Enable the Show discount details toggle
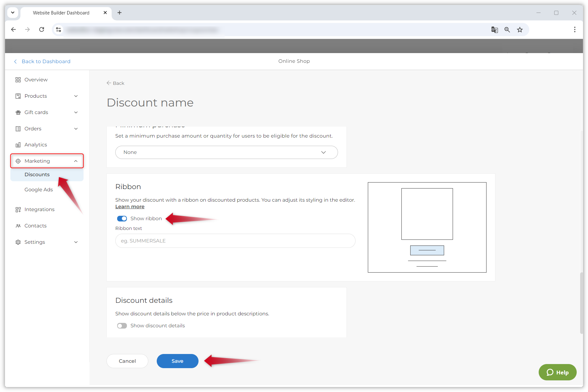The height and width of the screenshot is (392, 588). [122, 326]
